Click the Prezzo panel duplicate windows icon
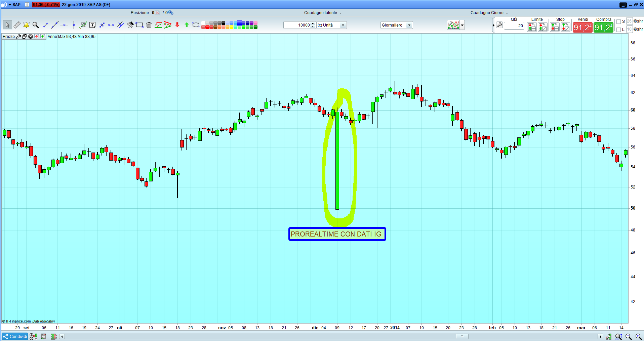Screen dimensions: 644x341 click(x=24, y=36)
